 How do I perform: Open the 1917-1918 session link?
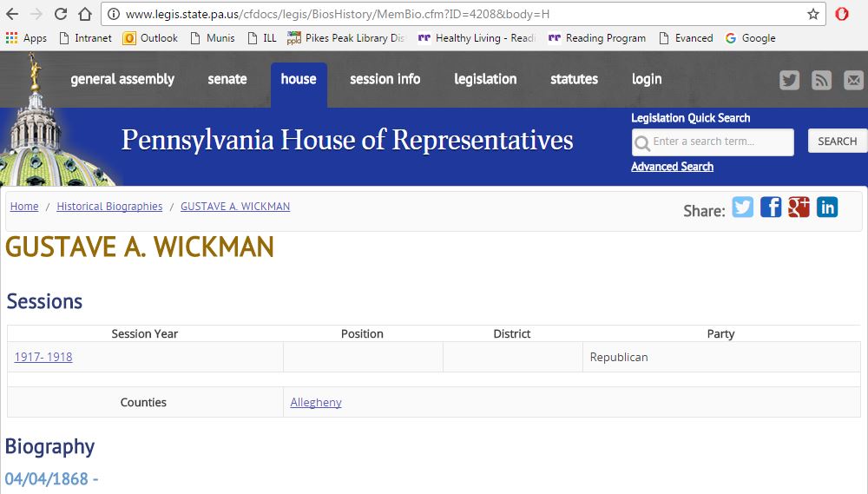coord(43,357)
